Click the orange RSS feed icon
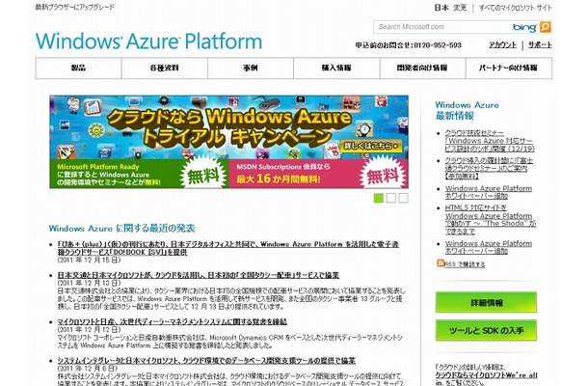 pyautogui.click(x=441, y=262)
